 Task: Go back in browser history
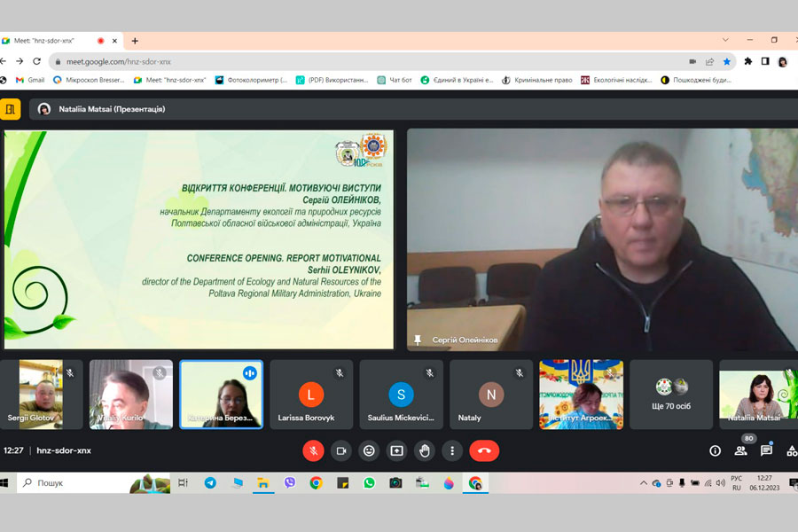point(3,61)
